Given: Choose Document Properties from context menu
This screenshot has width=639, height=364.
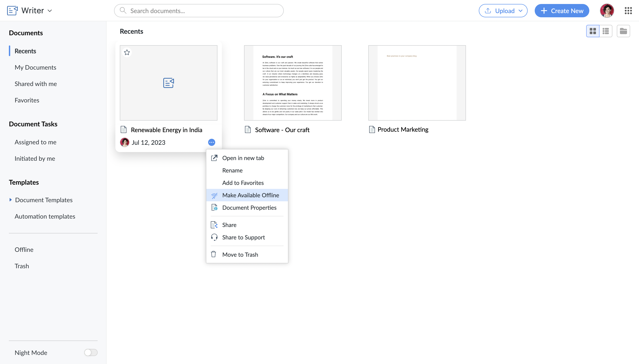Looking at the screenshot, I should click(249, 207).
